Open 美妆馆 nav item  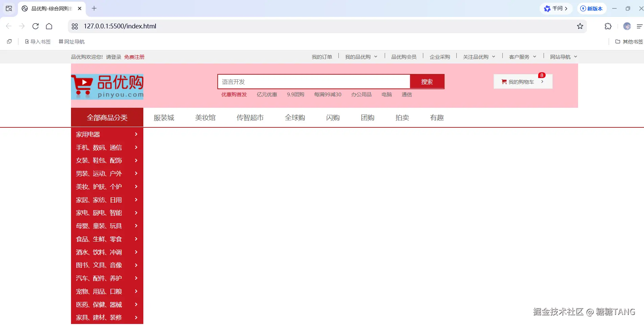(x=205, y=118)
